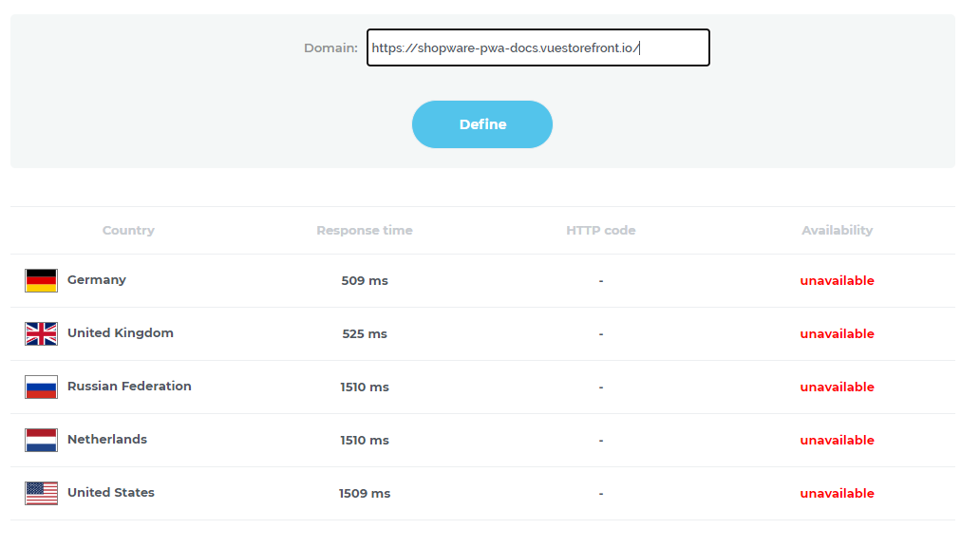Select the Response time column header

(x=365, y=230)
